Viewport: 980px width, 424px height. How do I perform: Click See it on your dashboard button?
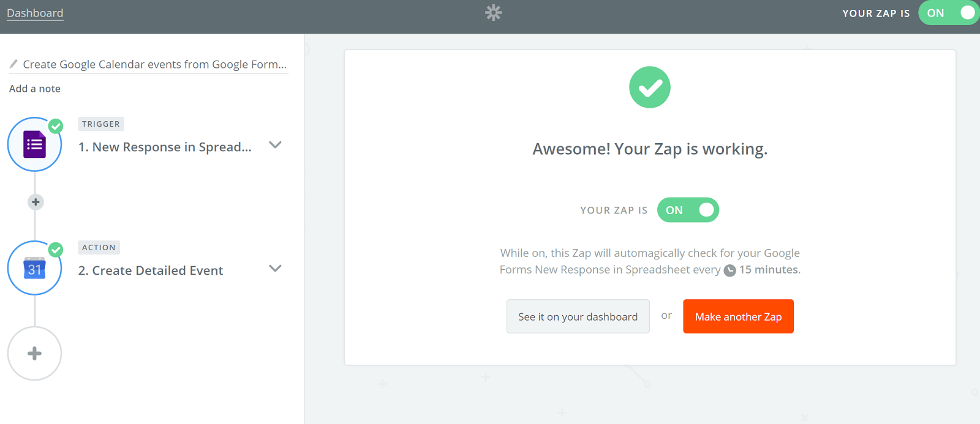[x=578, y=316]
